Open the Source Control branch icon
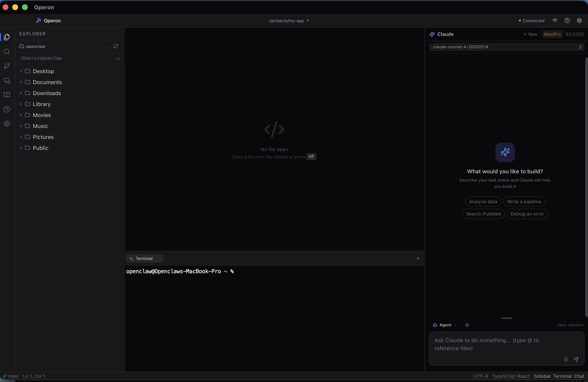 coord(7,66)
